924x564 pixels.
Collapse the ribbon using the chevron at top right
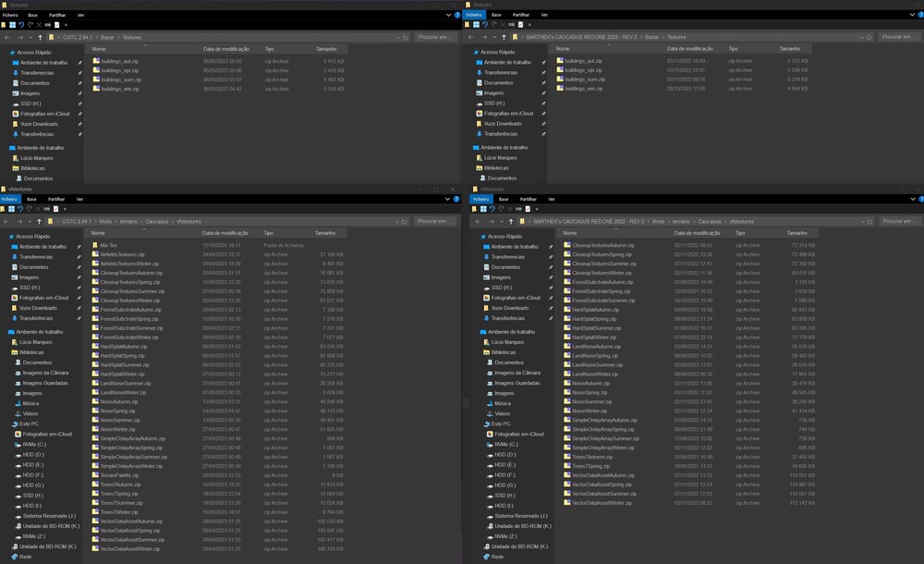tap(449, 15)
